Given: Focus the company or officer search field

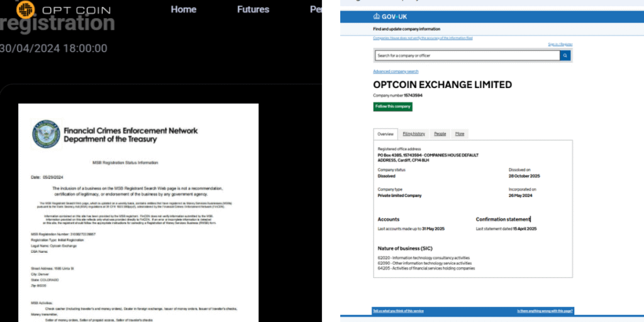Looking at the screenshot, I should click(466, 55).
